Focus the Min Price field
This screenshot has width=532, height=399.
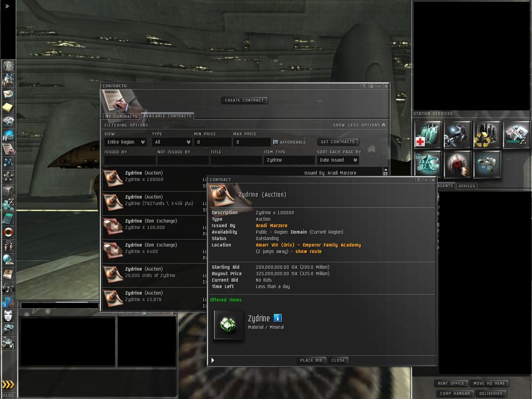(x=212, y=142)
